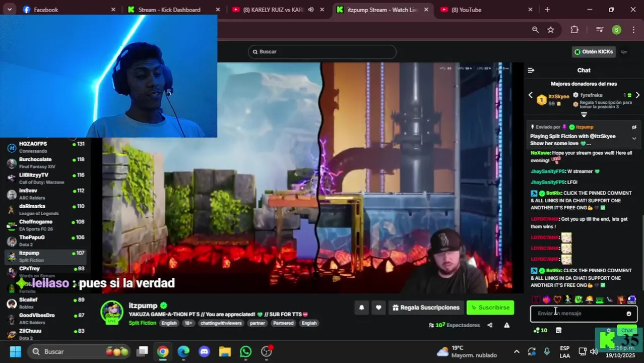Open daRimarka channel in the sidebar
644x363 pixels.
coord(45,210)
